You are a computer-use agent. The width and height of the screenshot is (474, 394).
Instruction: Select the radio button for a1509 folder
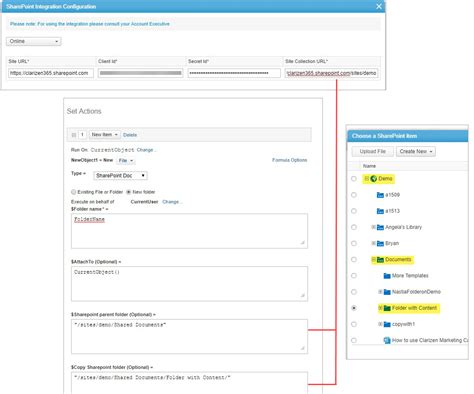354,195
